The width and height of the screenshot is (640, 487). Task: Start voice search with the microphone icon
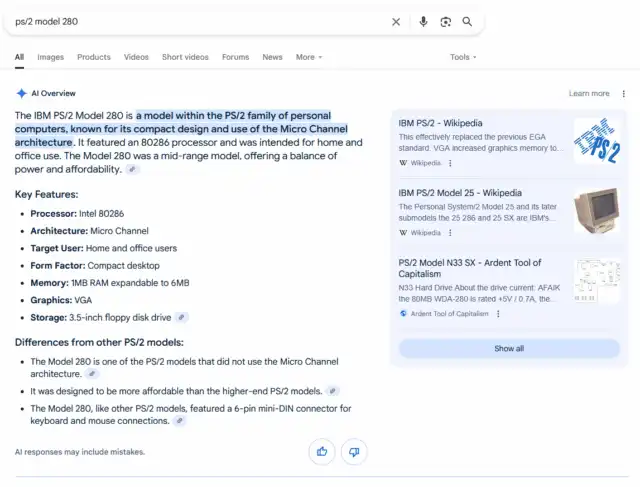(423, 22)
